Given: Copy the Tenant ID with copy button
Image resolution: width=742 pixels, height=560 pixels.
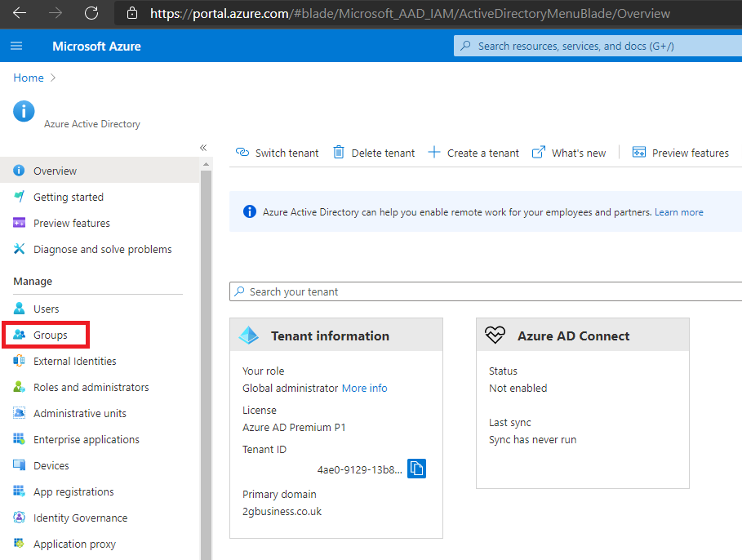Looking at the screenshot, I should [416, 469].
